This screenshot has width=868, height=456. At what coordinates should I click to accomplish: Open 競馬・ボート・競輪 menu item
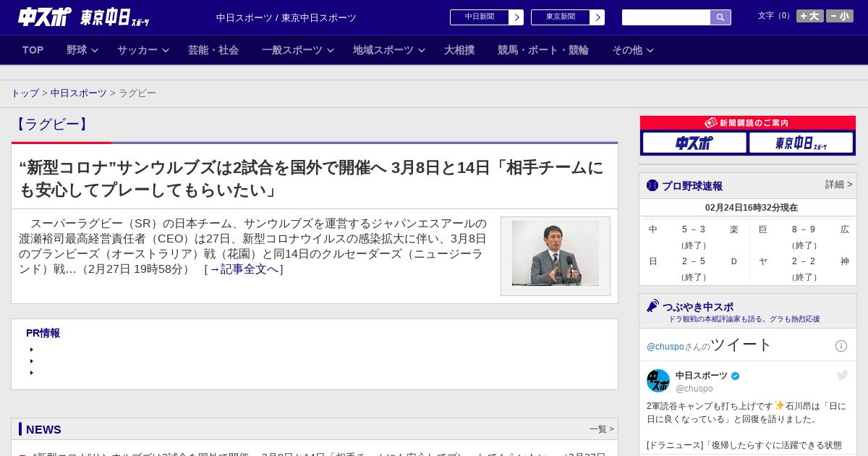tap(543, 50)
